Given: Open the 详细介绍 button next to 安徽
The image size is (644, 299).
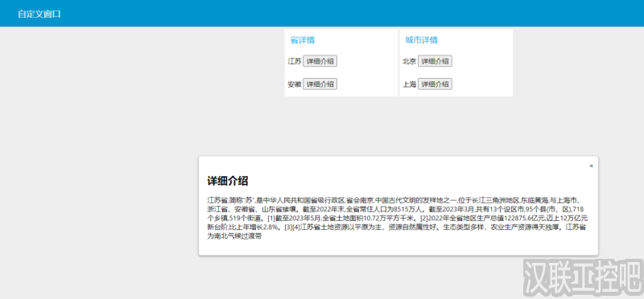Looking at the screenshot, I should click(320, 84).
